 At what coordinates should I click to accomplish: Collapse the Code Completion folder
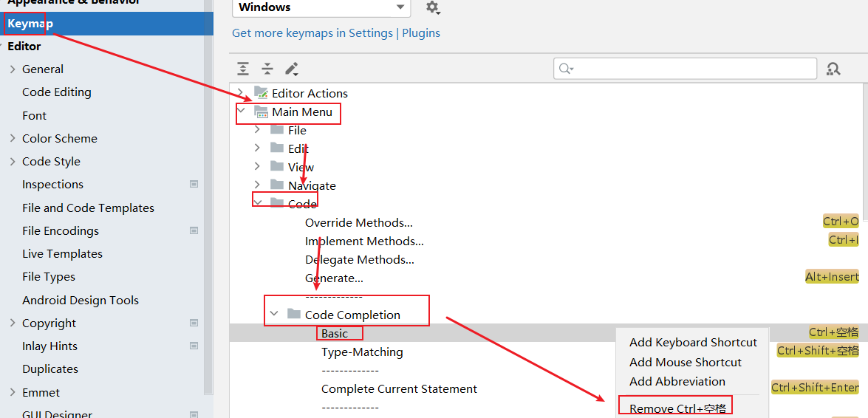click(x=274, y=314)
